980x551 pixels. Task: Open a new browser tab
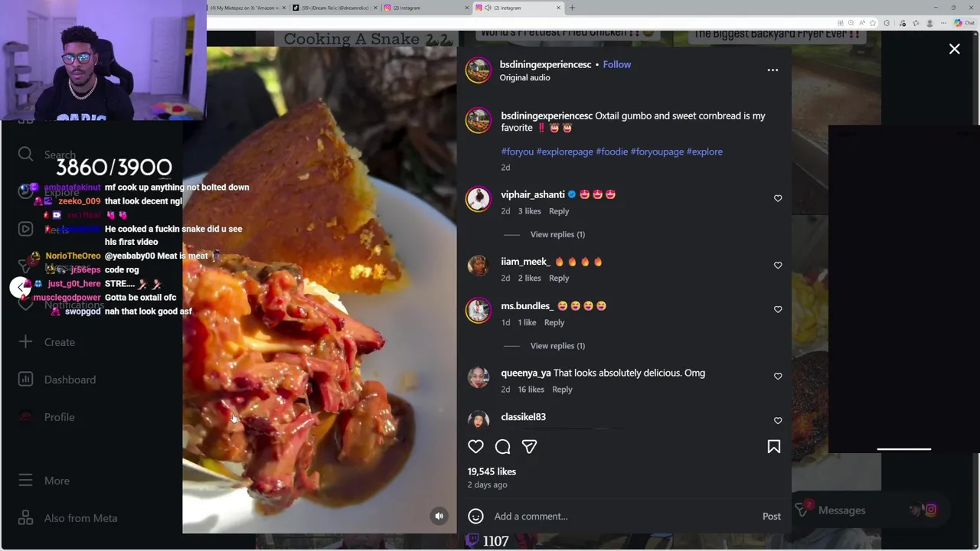point(572,8)
